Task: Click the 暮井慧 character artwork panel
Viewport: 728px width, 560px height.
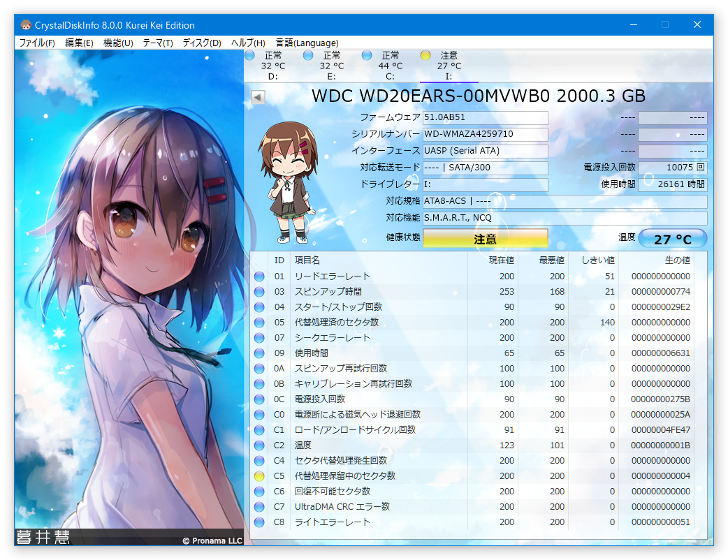Action: pos(129,297)
